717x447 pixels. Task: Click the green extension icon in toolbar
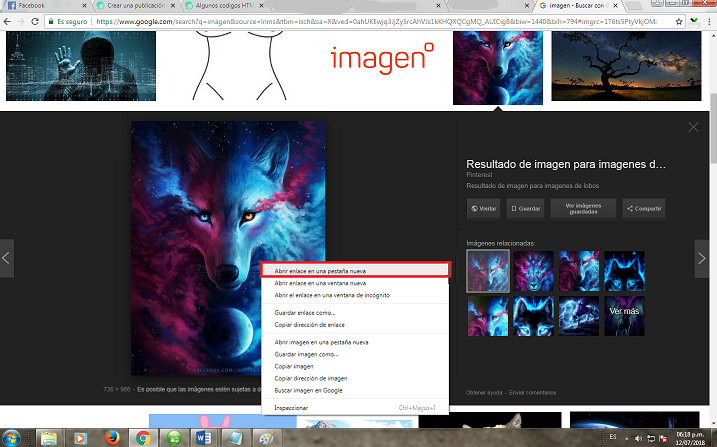[x=695, y=21]
